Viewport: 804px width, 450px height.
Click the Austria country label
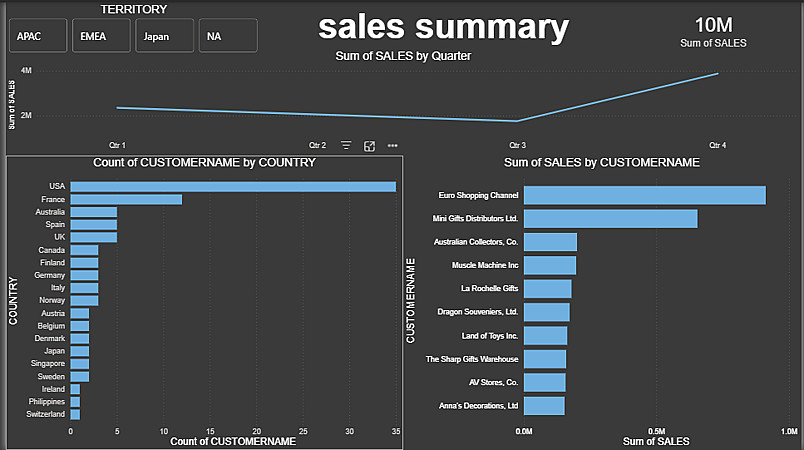pos(53,313)
